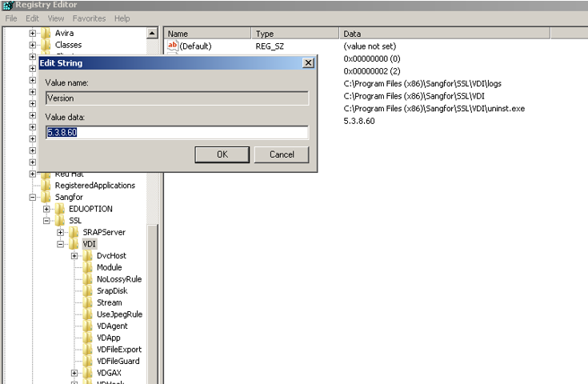Click the VDFileExport folder icon
This screenshot has height=384, width=588.
(87, 350)
